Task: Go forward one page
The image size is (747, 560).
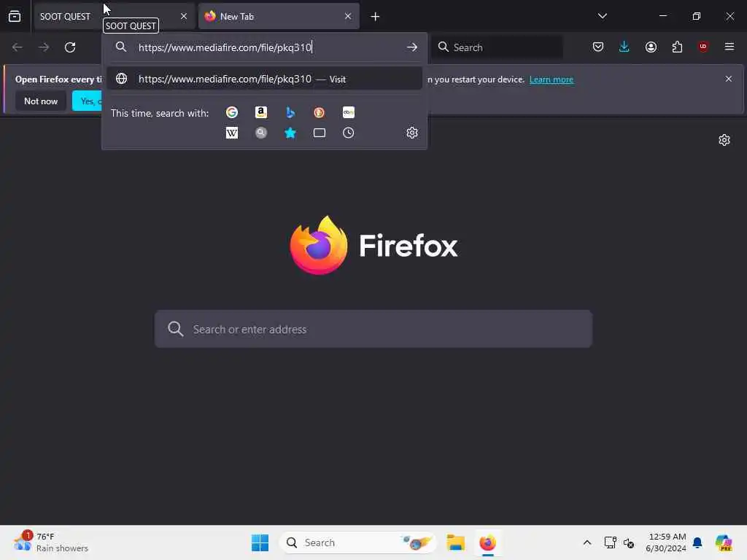Action: 44,47
